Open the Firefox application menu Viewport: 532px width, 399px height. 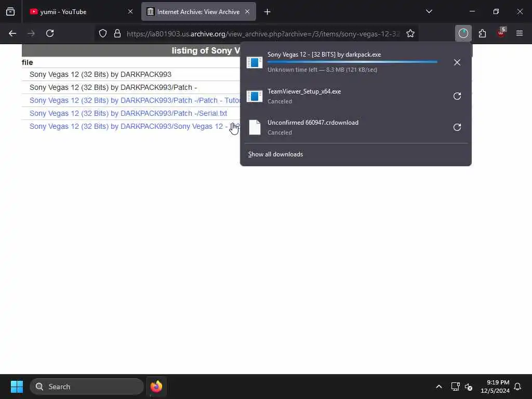click(x=520, y=34)
